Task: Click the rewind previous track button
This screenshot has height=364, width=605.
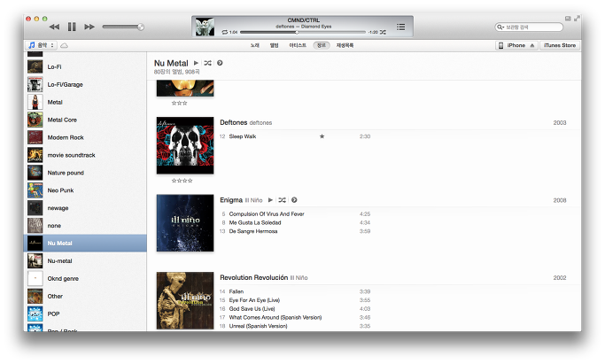Action: point(54,27)
